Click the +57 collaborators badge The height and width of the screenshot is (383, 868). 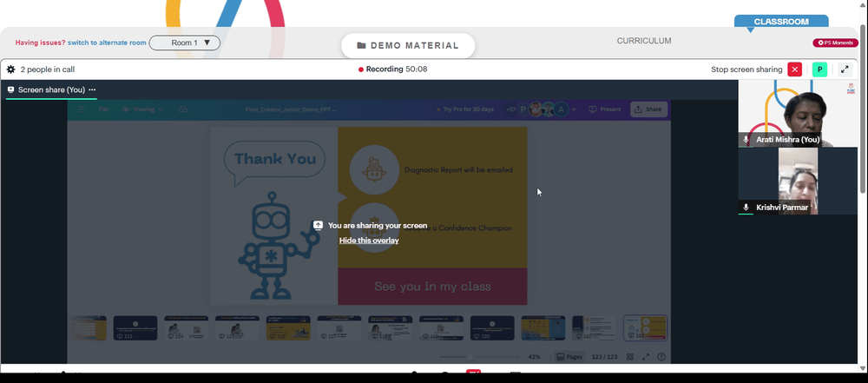tap(510, 109)
